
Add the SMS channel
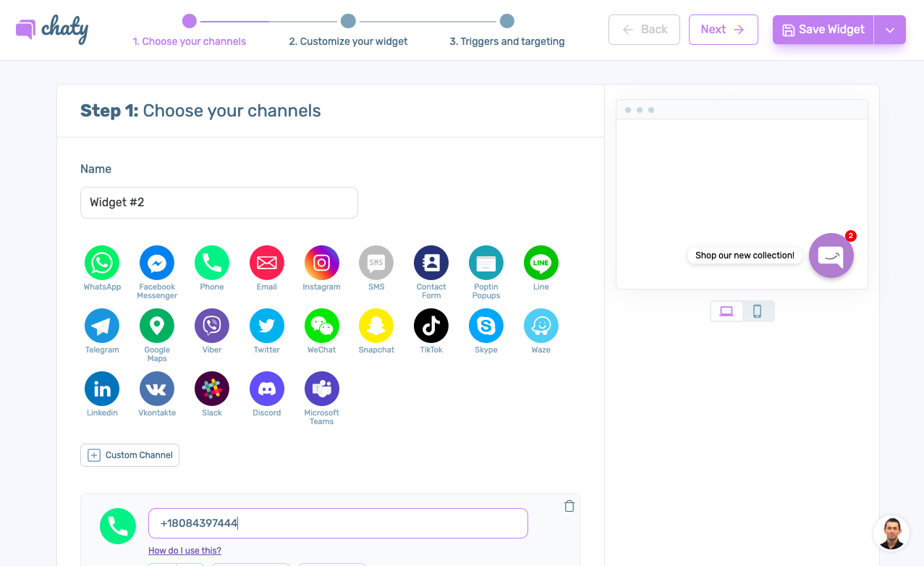376,263
